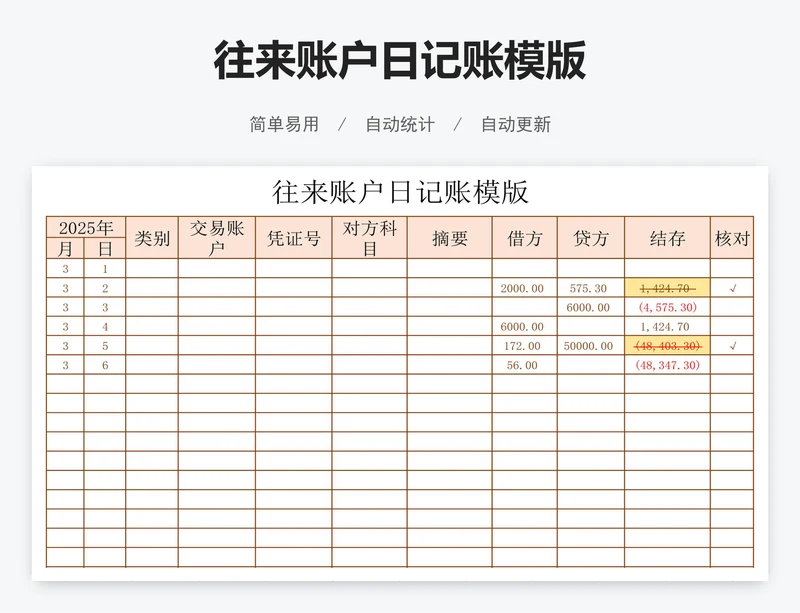Click the checkmark in the day 2 row
The width and height of the screenshot is (800, 613).
pyautogui.click(x=733, y=288)
